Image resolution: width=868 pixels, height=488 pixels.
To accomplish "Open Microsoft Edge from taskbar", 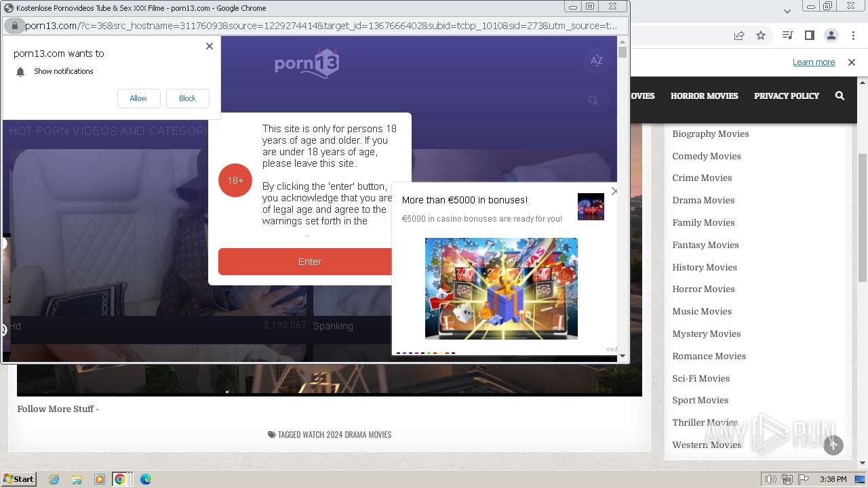I will (x=146, y=479).
